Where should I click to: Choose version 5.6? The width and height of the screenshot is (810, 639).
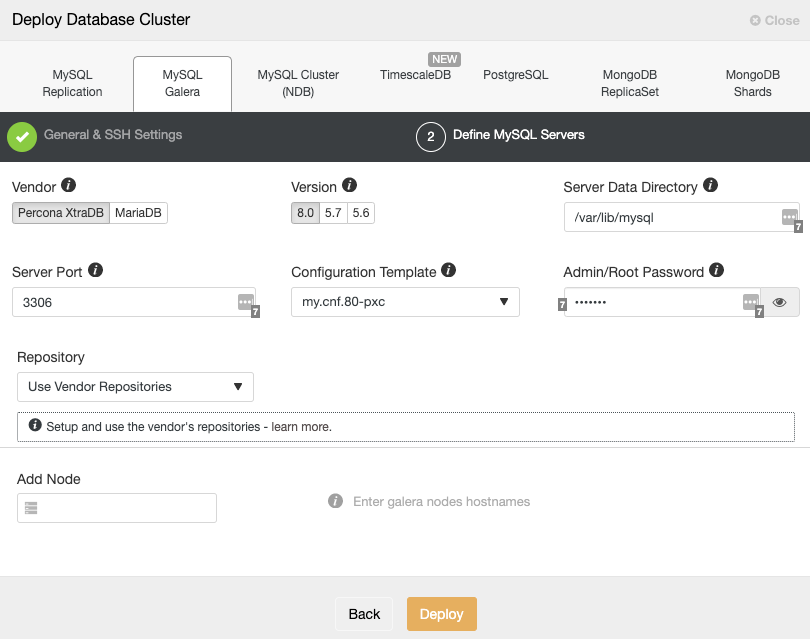pyautogui.click(x=361, y=213)
